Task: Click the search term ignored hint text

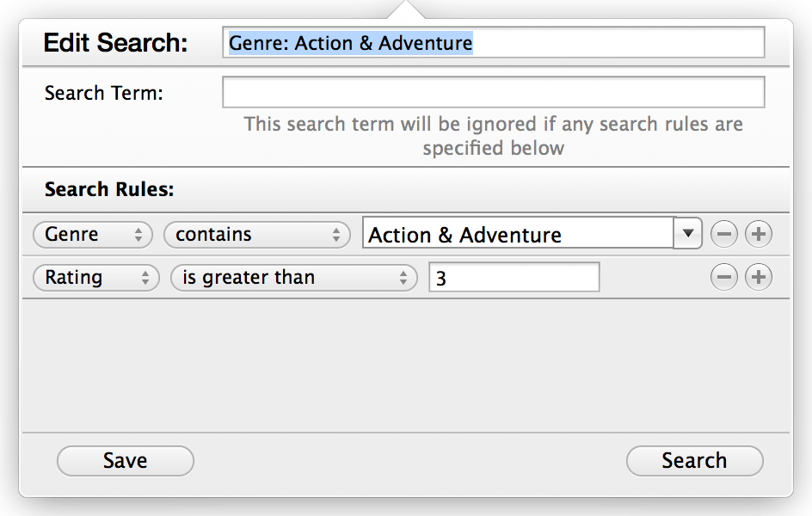Action: (493, 136)
